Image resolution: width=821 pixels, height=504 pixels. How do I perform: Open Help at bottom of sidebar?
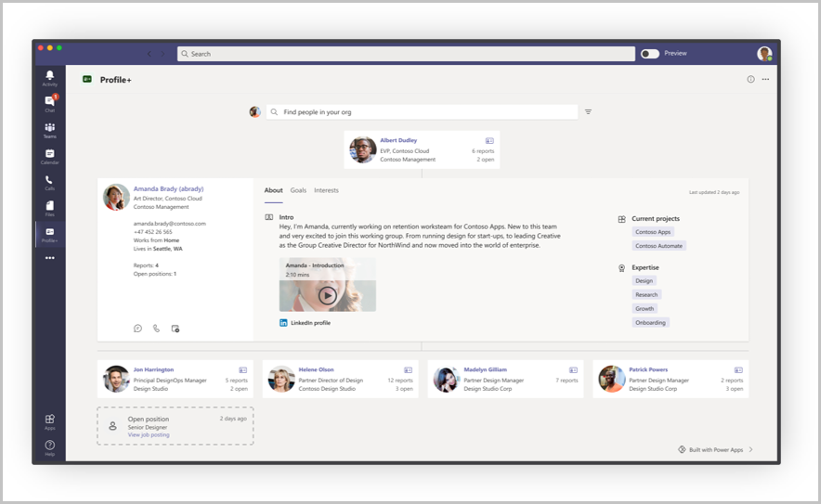pyautogui.click(x=50, y=447)
